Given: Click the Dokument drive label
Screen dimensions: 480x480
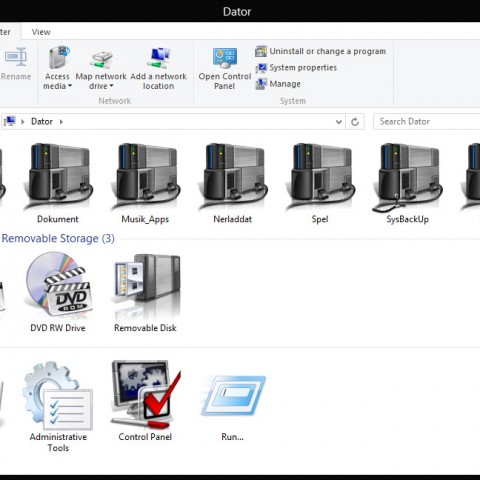Looking at the screenshot, I should (x=58, y=219).
